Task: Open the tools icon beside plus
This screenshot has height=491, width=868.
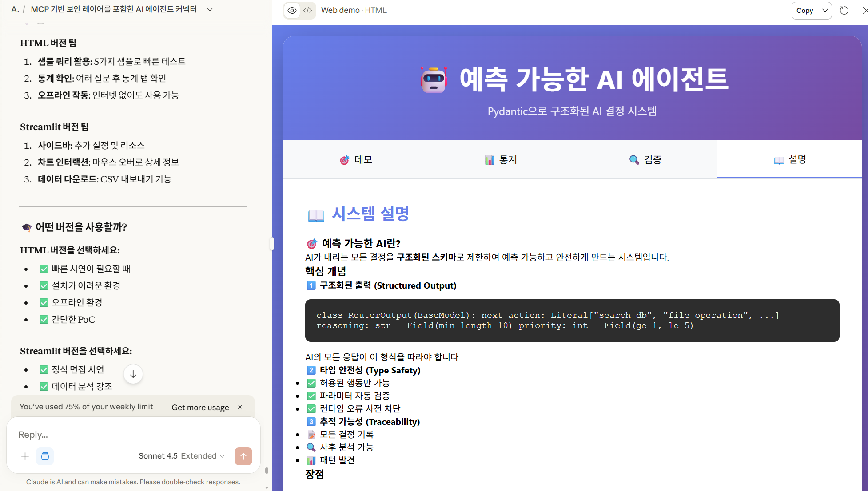Action: [45, 456]
